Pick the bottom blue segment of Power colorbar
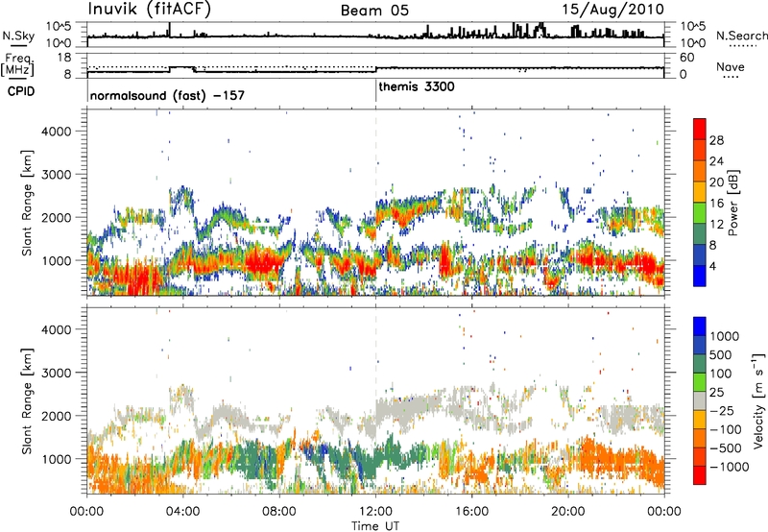Image resolution: width=768 pixels, height=532 pixels. [x=700, y=277]
